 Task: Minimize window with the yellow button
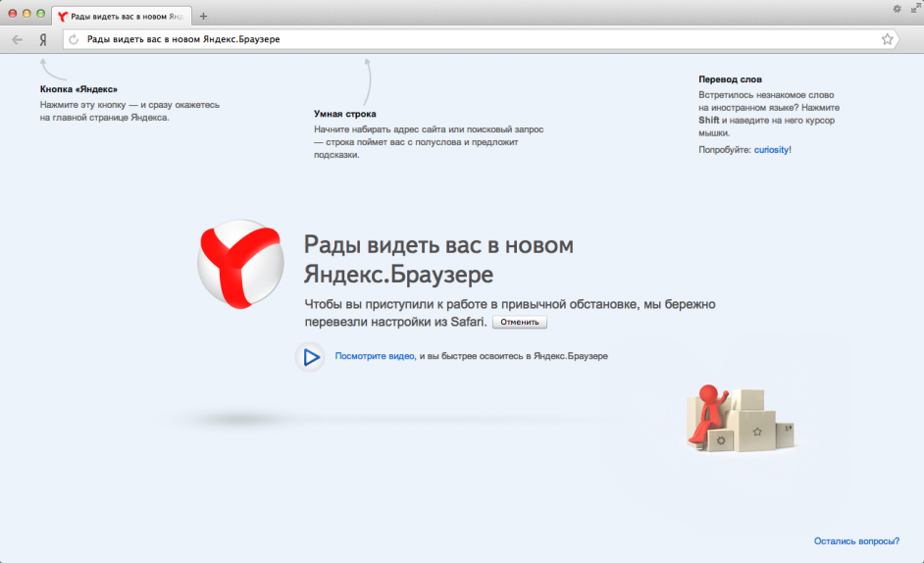pos(26,14)
